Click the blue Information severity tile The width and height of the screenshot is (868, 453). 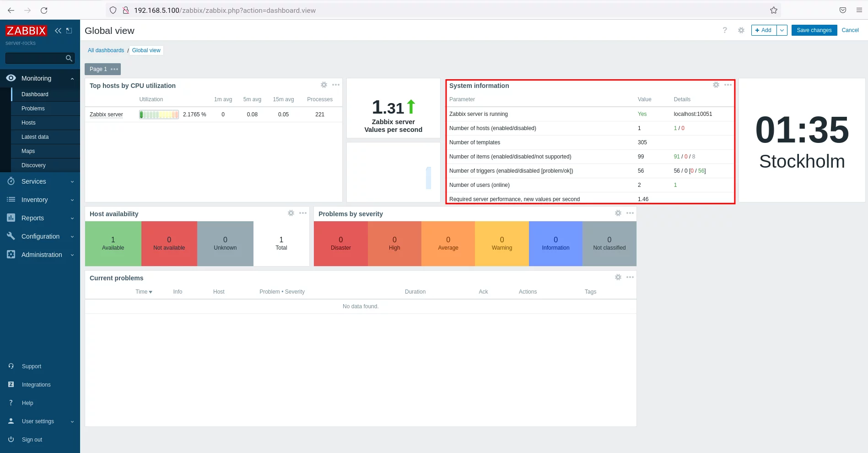(555, 244)
